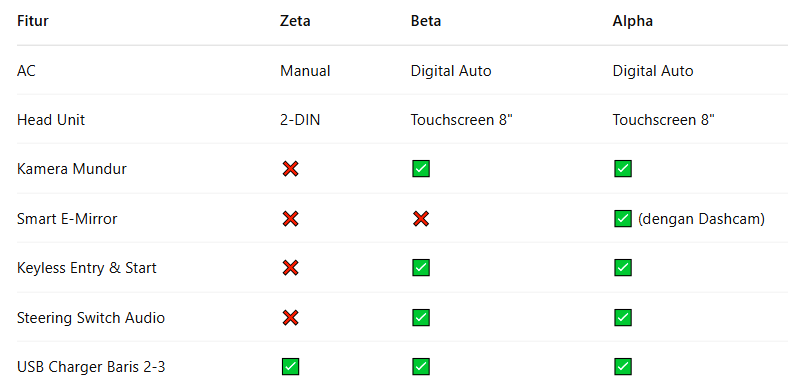788x392 pixels.
Task: Click Alpha's Smart E-Mirror green checkmark
Action: 623,219
